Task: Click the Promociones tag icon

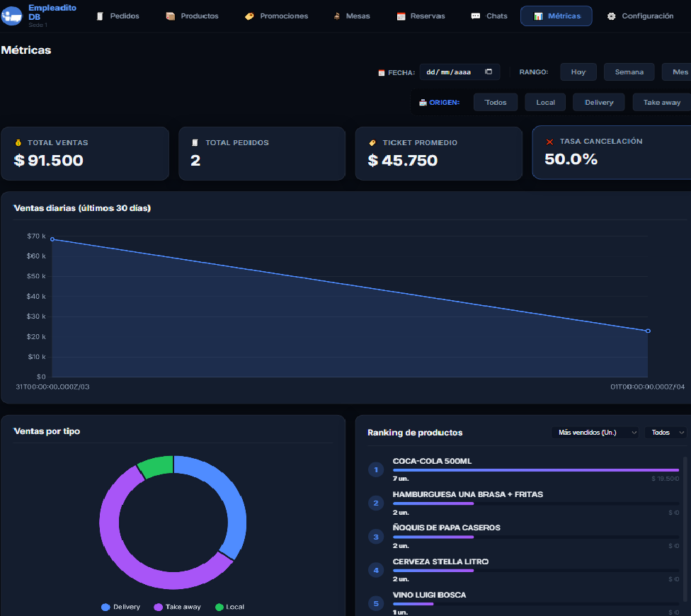Action: point(249,16)
